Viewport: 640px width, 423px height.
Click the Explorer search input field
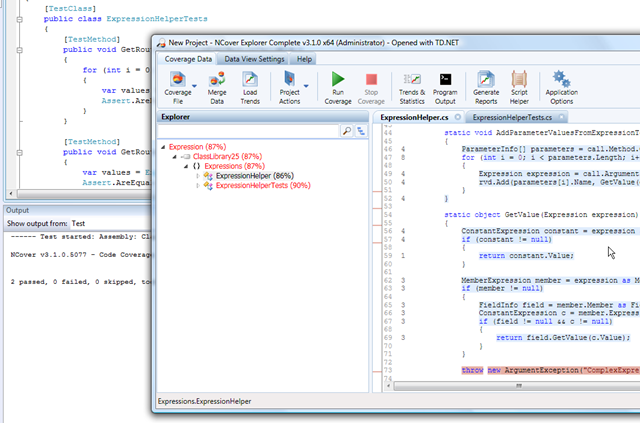249,131
